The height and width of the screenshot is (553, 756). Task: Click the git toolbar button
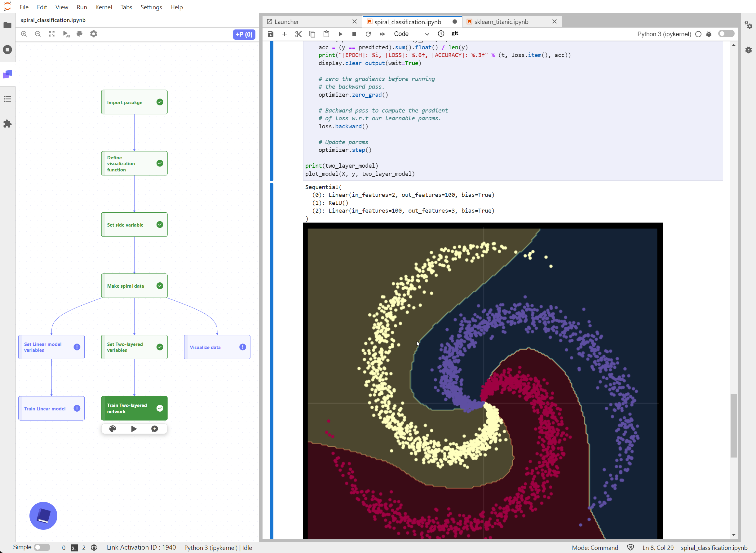(x=454, y=33)
